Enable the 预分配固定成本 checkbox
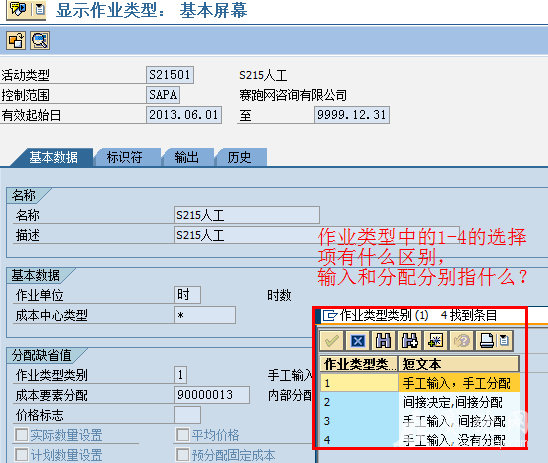This screenshot has width=548, height=463. coord(182,455)
